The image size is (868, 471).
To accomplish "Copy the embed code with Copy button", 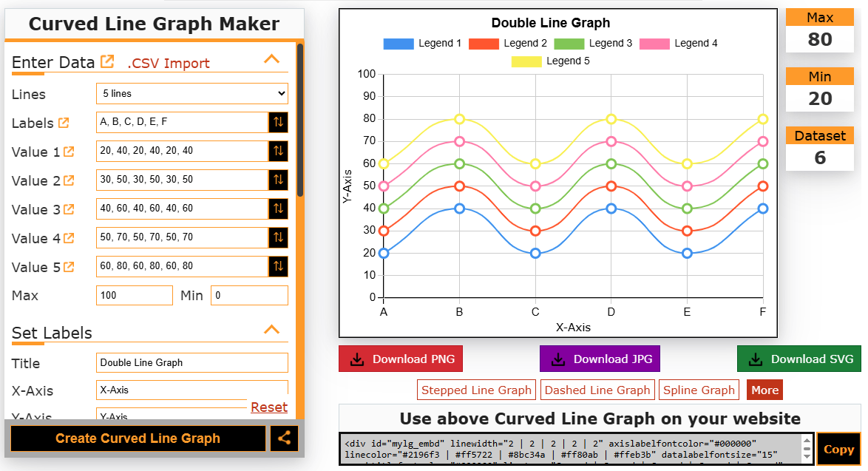I will [x=838, y=449].
